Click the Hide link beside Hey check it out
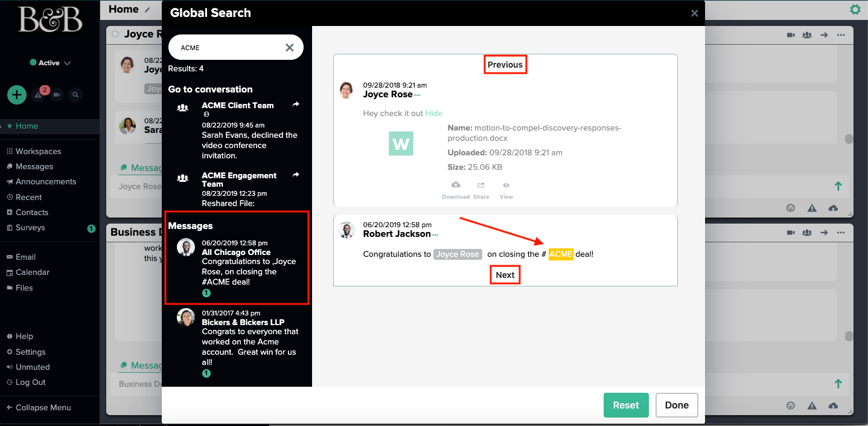Viewport: 868px width, 426px height. (434, 113)
